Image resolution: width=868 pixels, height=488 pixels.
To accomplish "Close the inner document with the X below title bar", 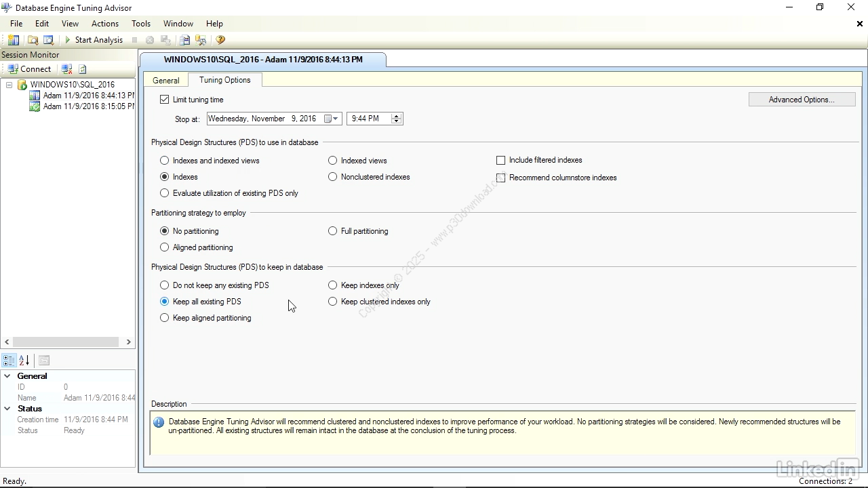I will [860, 24].
